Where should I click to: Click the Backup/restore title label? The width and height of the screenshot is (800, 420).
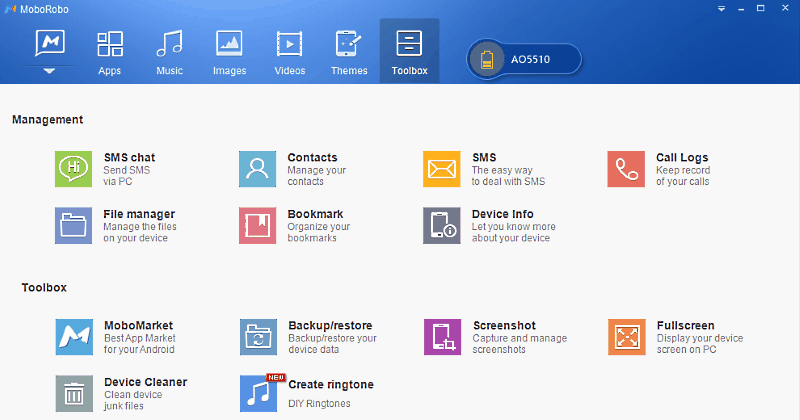tap(330, 326)
